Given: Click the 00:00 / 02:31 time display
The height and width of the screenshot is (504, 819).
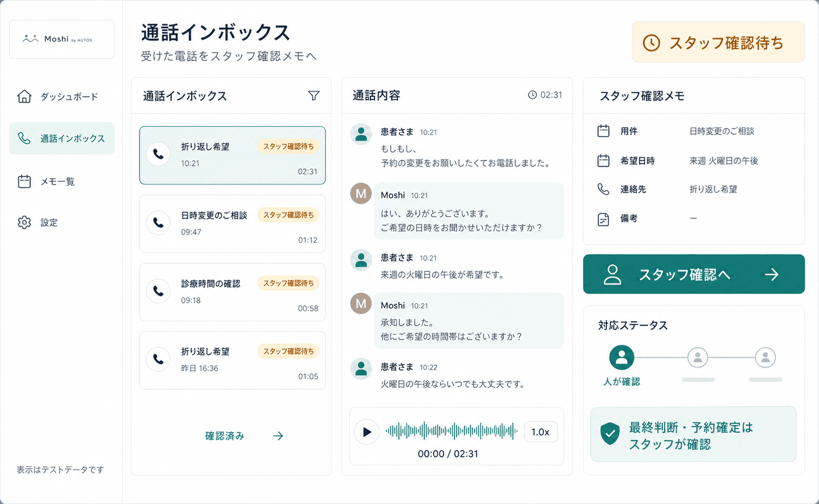Looking at the screenshot, I should click(448, 454).
